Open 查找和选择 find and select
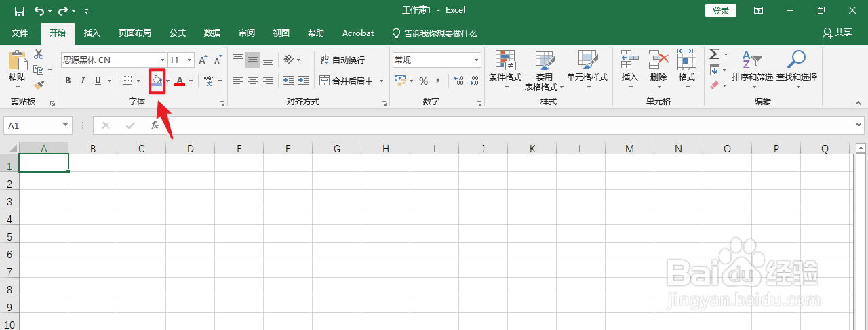Viewport: 868px width, 330px height. point(797,70)
